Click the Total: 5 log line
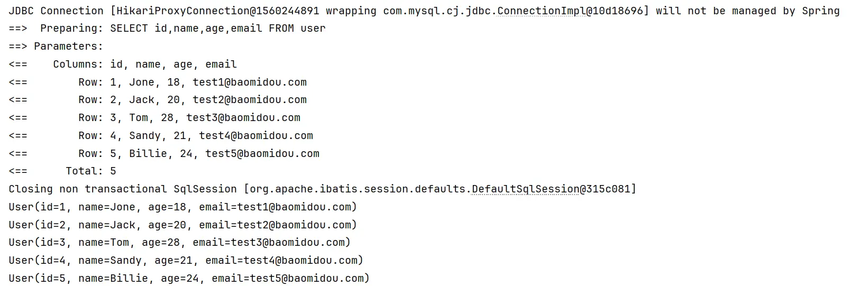Viewport: 868px width, 286px height. point(90,171)
